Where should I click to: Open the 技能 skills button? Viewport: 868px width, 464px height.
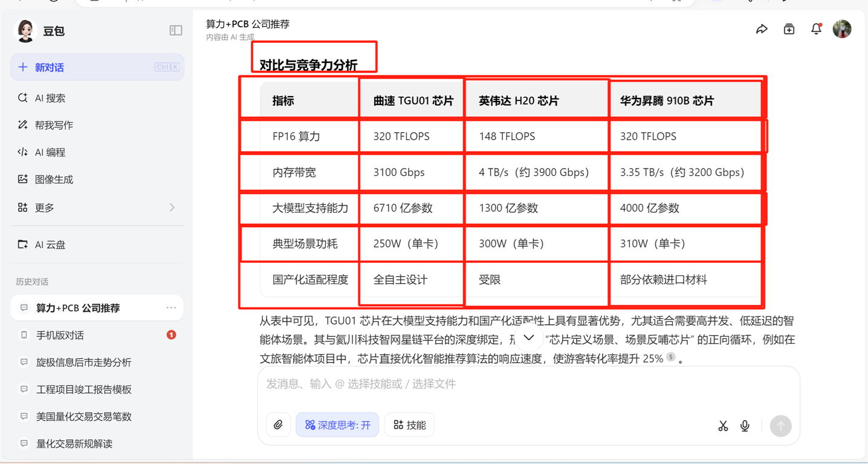(409, 425)
